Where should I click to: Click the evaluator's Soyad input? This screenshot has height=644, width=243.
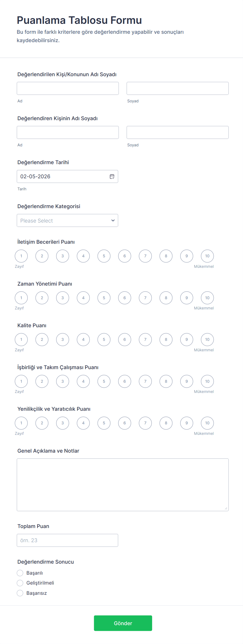(x=177, y=132)
